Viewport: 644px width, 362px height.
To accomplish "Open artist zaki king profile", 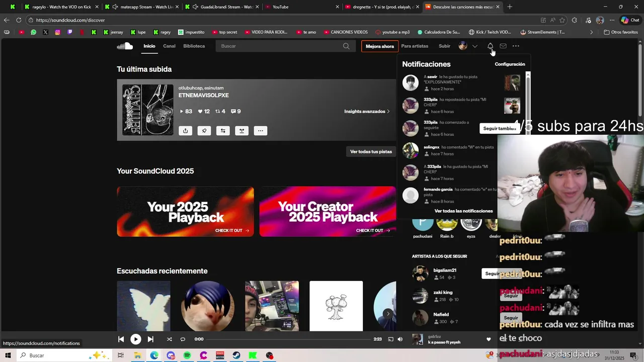I will click(x=443, y=293).
